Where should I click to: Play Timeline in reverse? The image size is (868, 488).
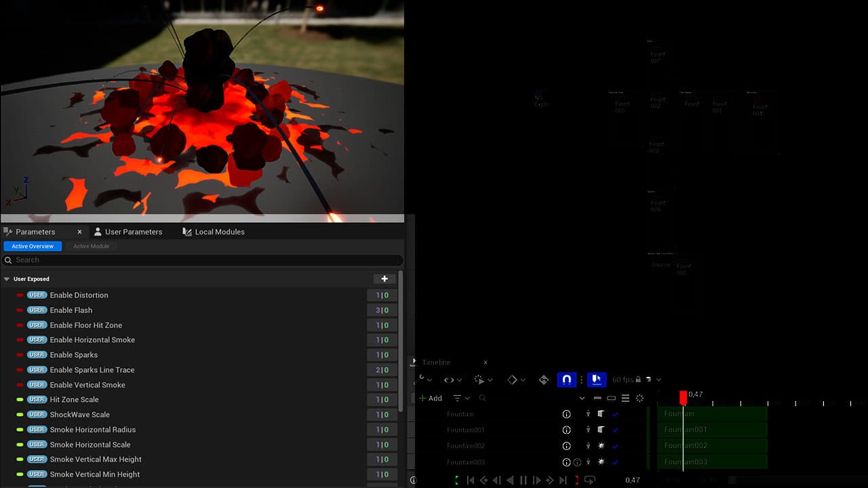click(x=510, y=480)
